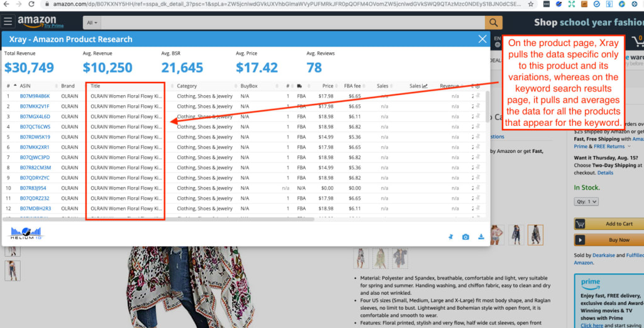Close the Xray Product Research panel
The height and width of the screenshot is (328, 644).
click(482, 39)
